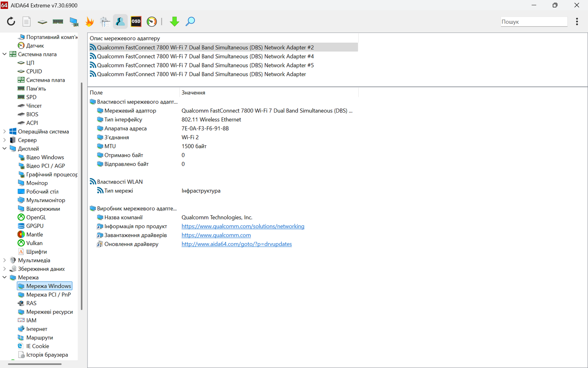Click the network audit toolbar icon
This screenshot has width=588, height=368.
(x=105, y=22)
